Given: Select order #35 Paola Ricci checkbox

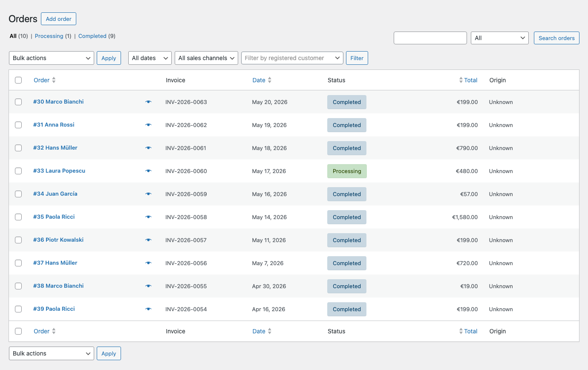Looking at the screenshot, I should click(x=18, y=217).
